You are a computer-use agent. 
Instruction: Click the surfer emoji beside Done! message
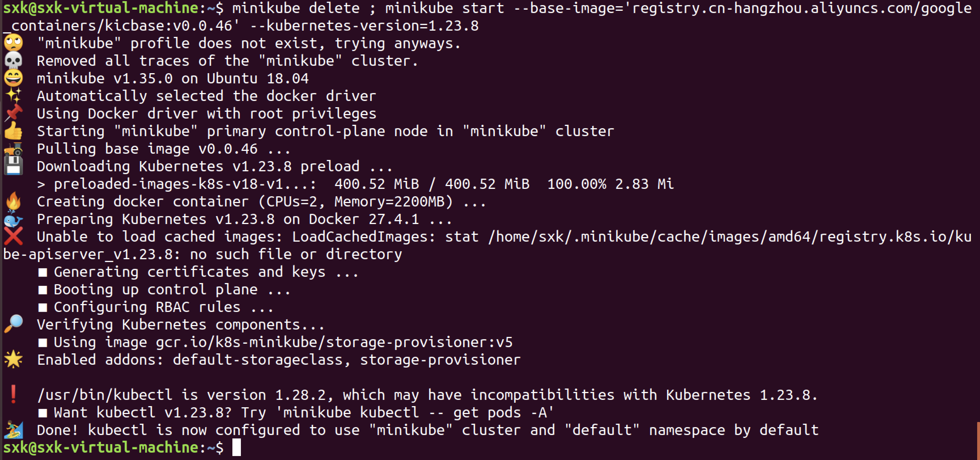click(13, 430)
